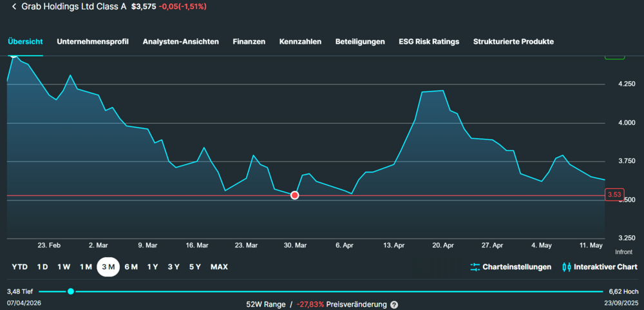Go back using the left chevron arrow

[14, 6]
